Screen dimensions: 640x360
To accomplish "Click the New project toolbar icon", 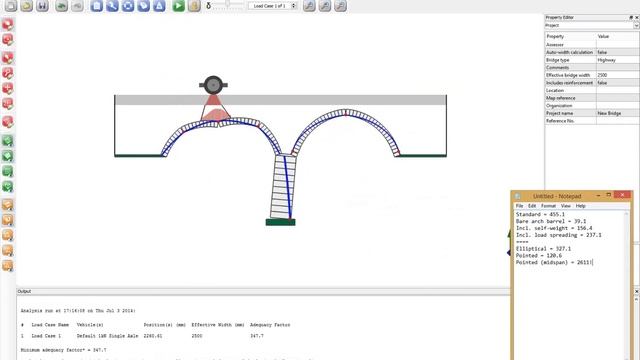I will click(x=11, y=5).
